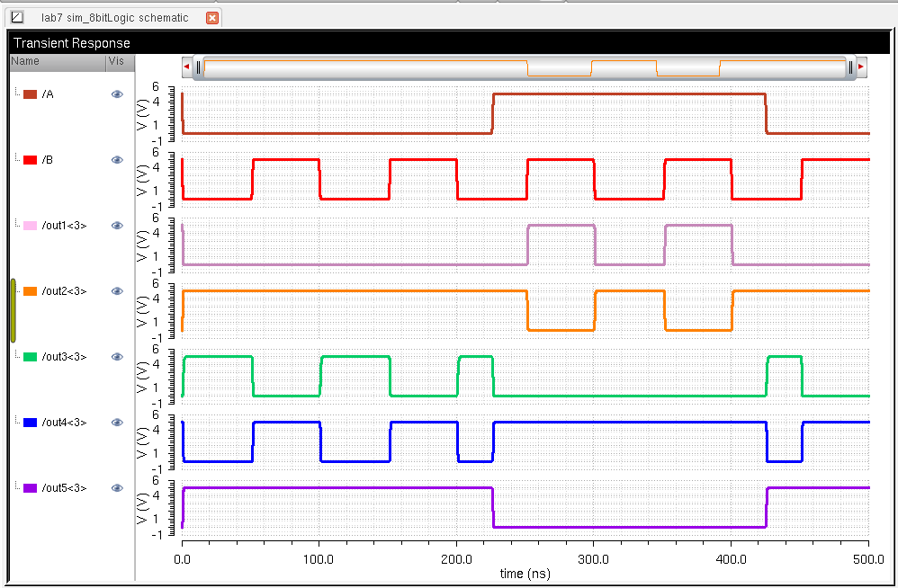Toggle the eye icon for /out5<3>

[x=116, y=488]
